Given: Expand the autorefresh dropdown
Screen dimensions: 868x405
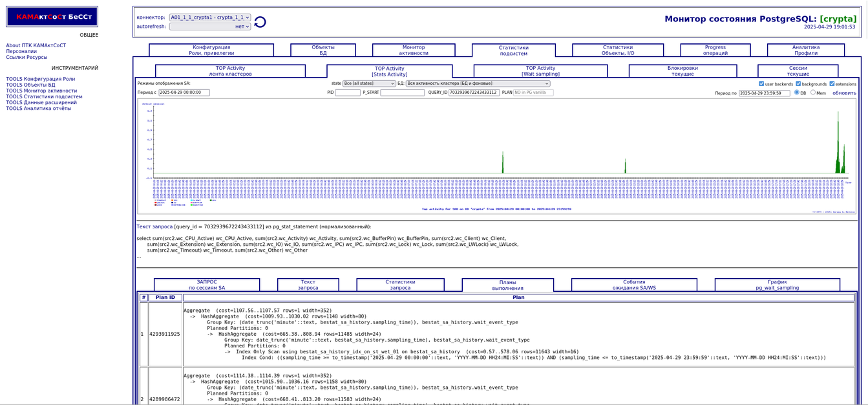Looking at the screenshot, I should coord(209,27).
